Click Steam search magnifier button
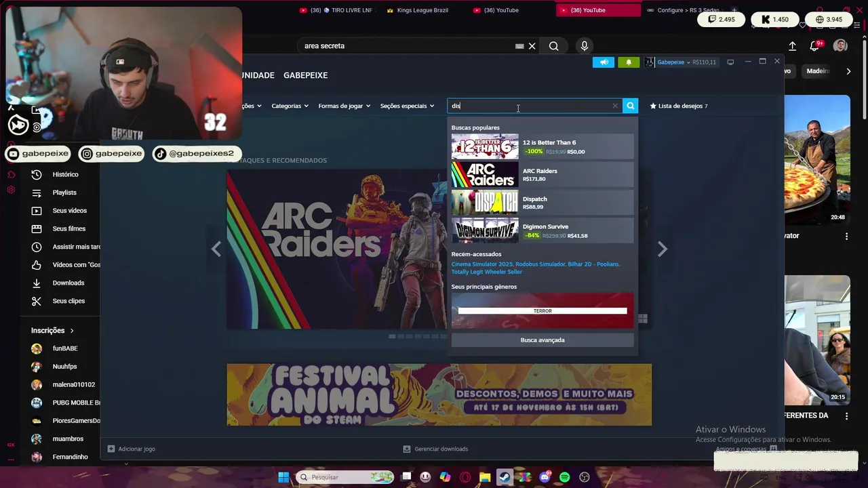The image size is (868, 488). (x=631, y=106)
